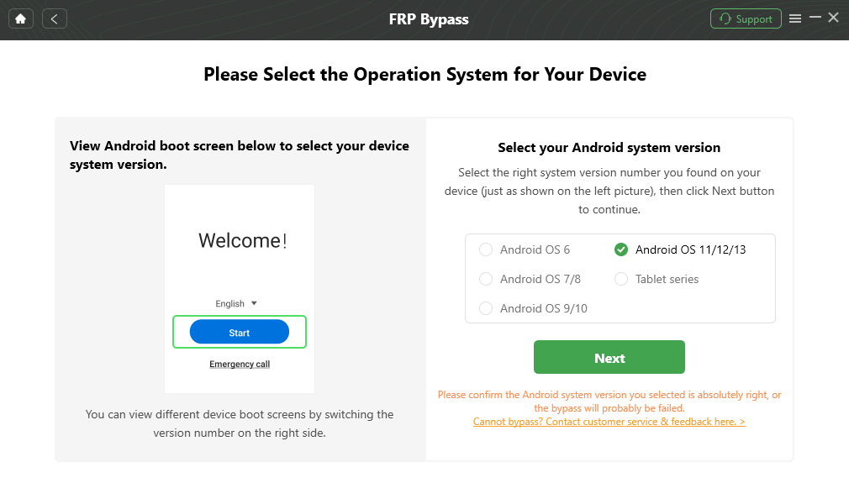Select the Android OS 9/10 radio button
Viewport: 849px width, 504px height.
point(486,308)
